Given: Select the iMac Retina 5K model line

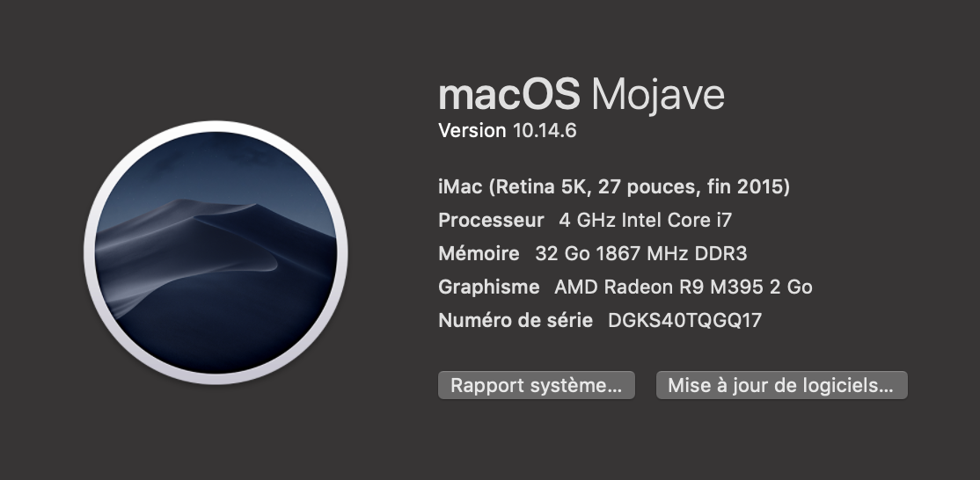Looking at the screenshot, I should click(613, 186).
